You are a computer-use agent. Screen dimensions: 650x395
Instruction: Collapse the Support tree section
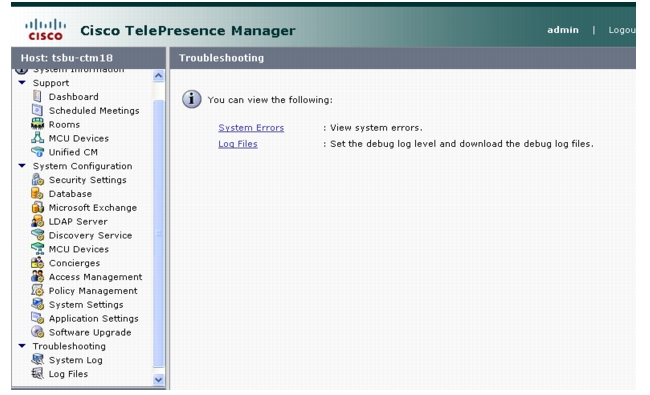22,82
